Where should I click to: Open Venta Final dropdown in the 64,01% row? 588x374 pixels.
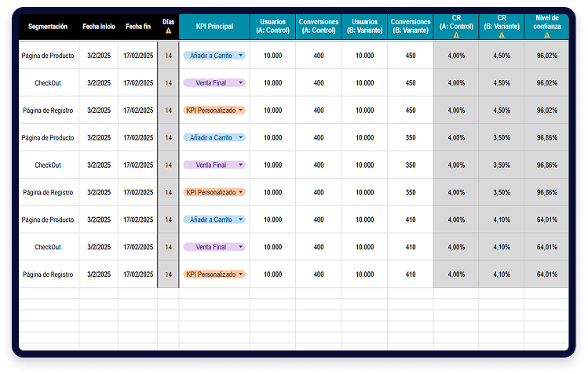click(x=241, y=247)
